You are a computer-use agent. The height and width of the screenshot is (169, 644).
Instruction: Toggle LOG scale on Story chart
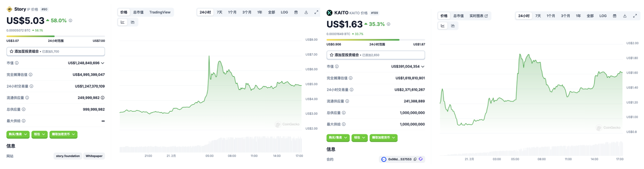coord(284,12)
